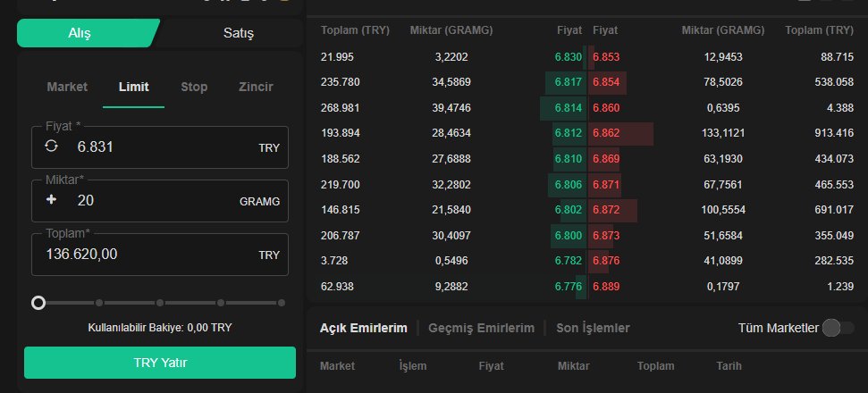Click the Tarih column header in orders table
This screenshot has height=393, width=868.
pos(729,366)
